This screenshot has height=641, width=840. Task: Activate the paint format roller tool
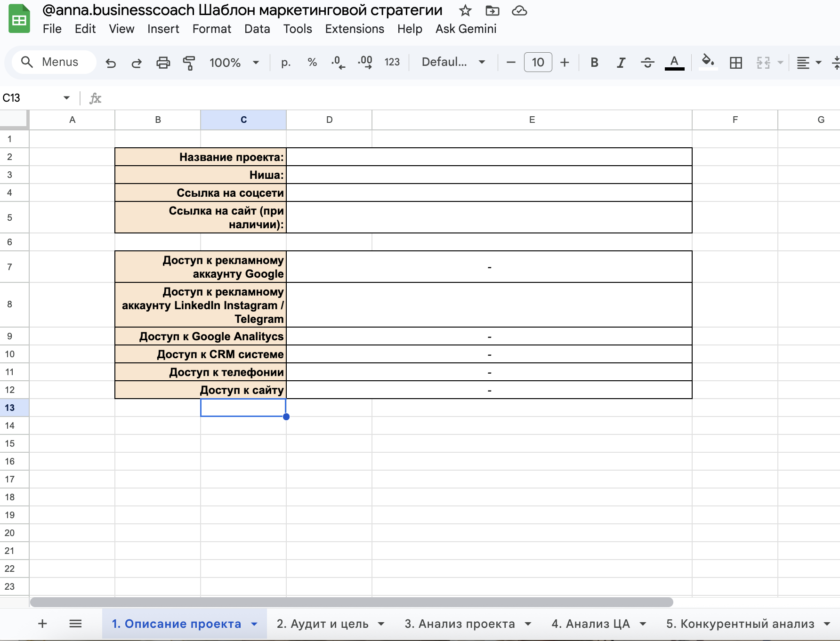click(189, 63)
